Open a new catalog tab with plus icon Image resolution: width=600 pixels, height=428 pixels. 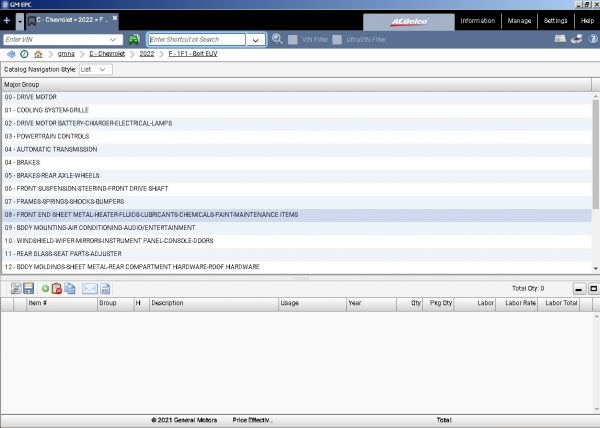7,20
